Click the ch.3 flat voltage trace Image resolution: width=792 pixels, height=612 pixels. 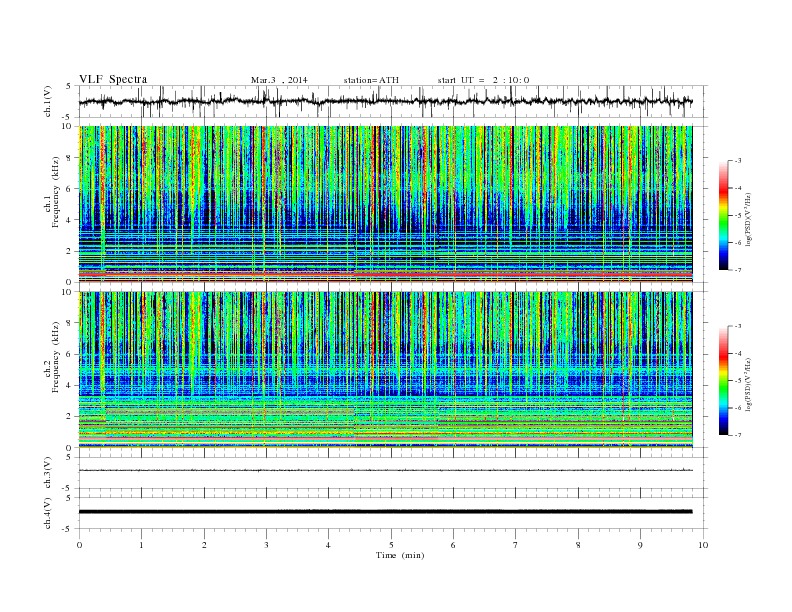point(385,470)
